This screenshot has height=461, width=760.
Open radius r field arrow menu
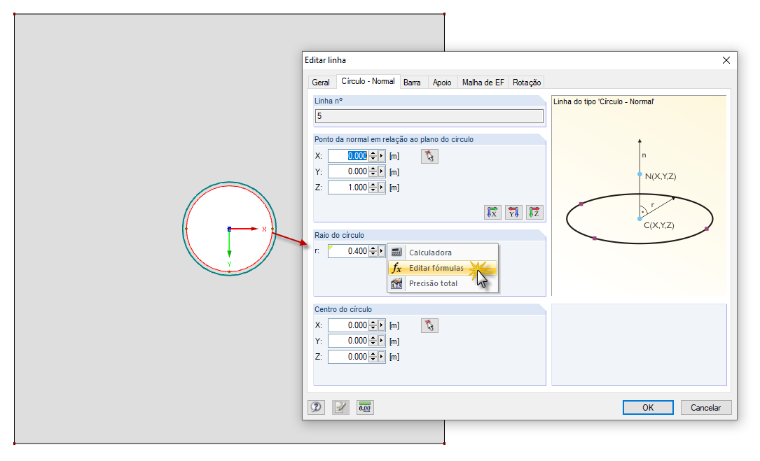click(381, 251)
